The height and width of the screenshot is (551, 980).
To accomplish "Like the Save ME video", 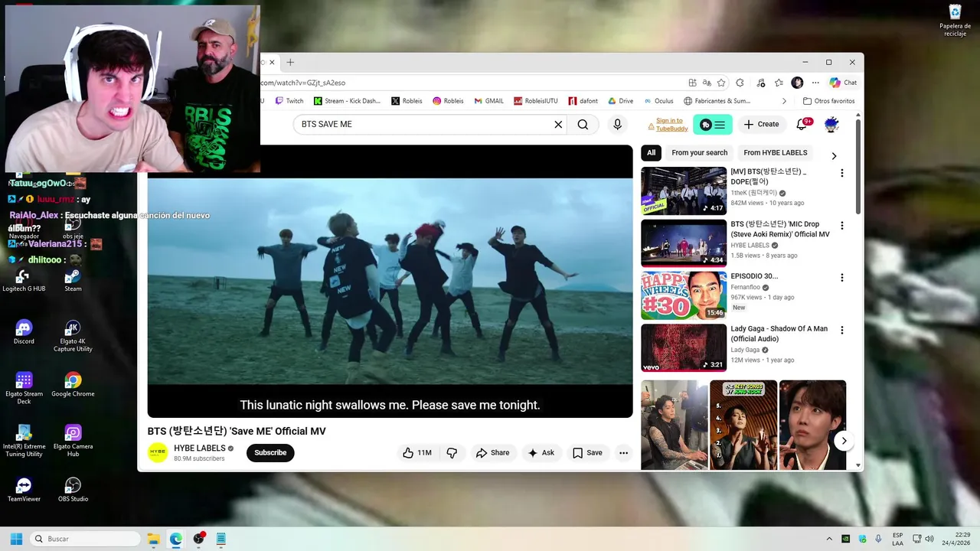I will (417, 453).
